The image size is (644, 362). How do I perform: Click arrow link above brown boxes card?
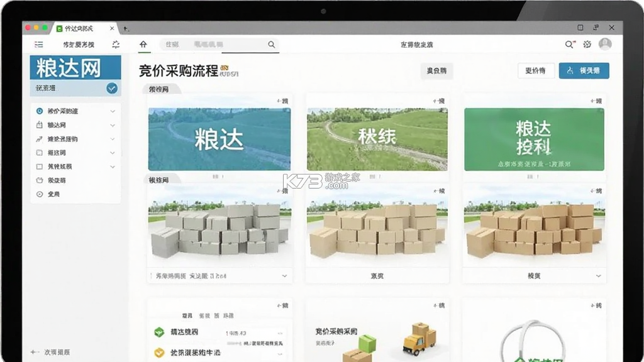[596, 191]
